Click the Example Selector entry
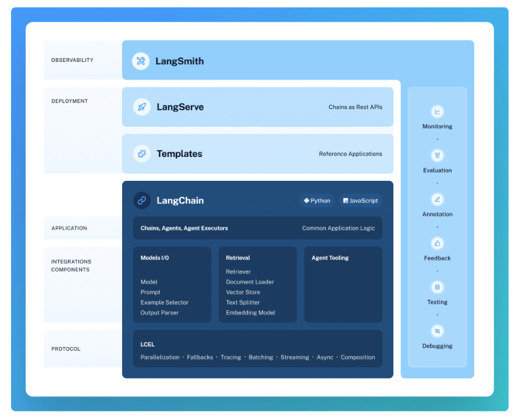519x420 pixels. (x=164, y=302)
